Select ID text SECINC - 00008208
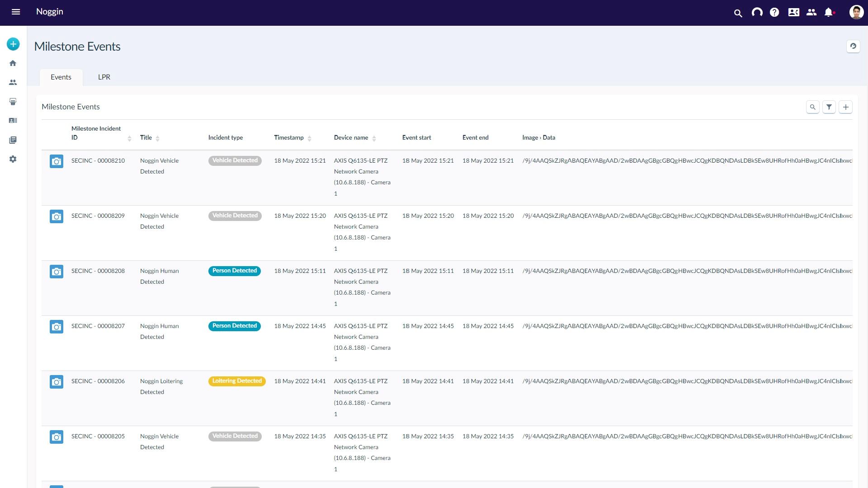Screen dimensions: 868x488 click(x=98, y=271)
